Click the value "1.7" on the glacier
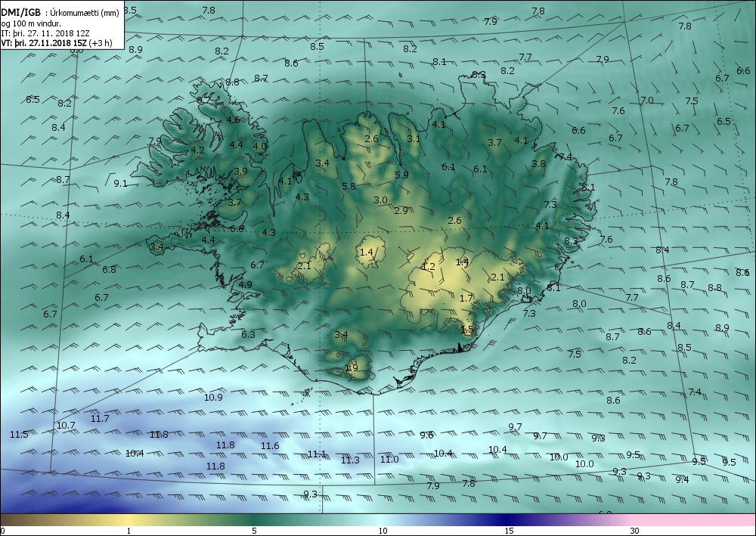This screenshot has height=536, width=756. point(466,299)
